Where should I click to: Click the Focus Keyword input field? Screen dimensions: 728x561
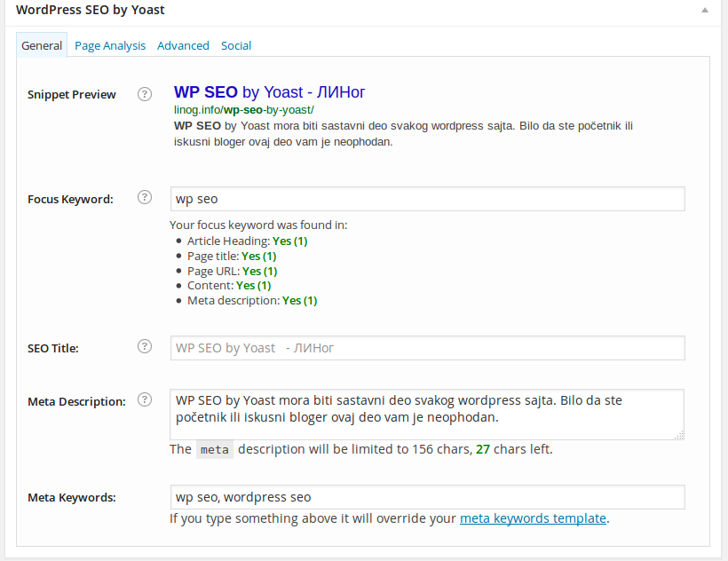[x=428, y=199]
